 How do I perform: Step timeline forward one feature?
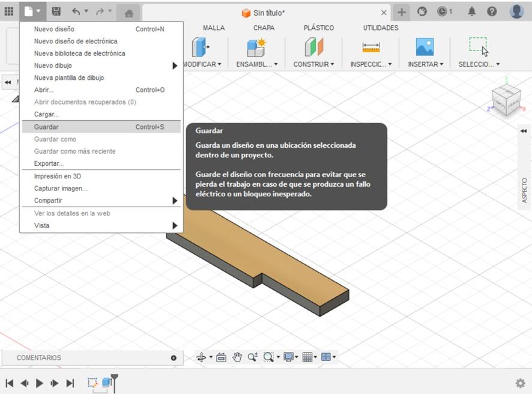[x=54, y=383]
